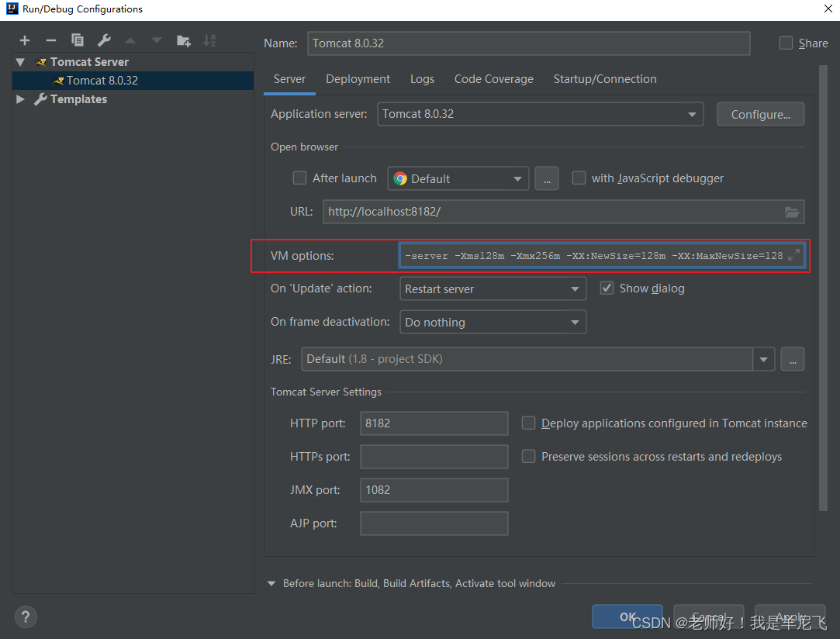
Task: Collapse the Before launch section
Action: [271, 583]
